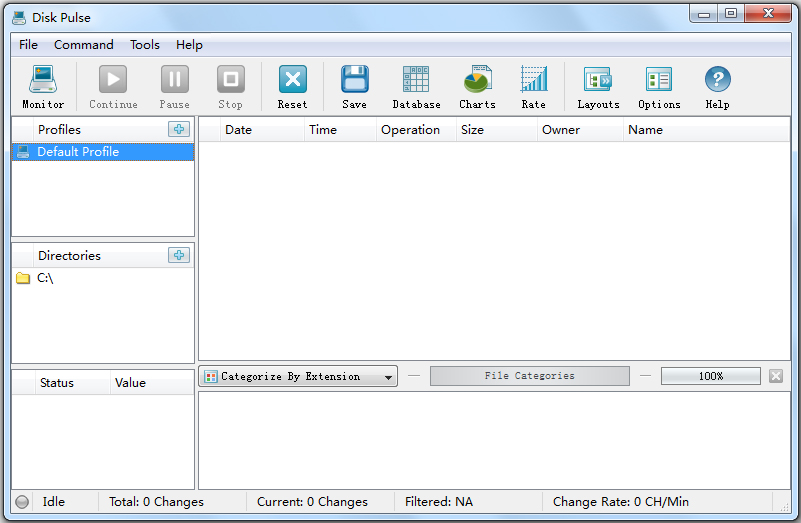The height and width of the screenshot is (523, 801).
Task: Add a new profile with plus button
Action: (179, 129)
